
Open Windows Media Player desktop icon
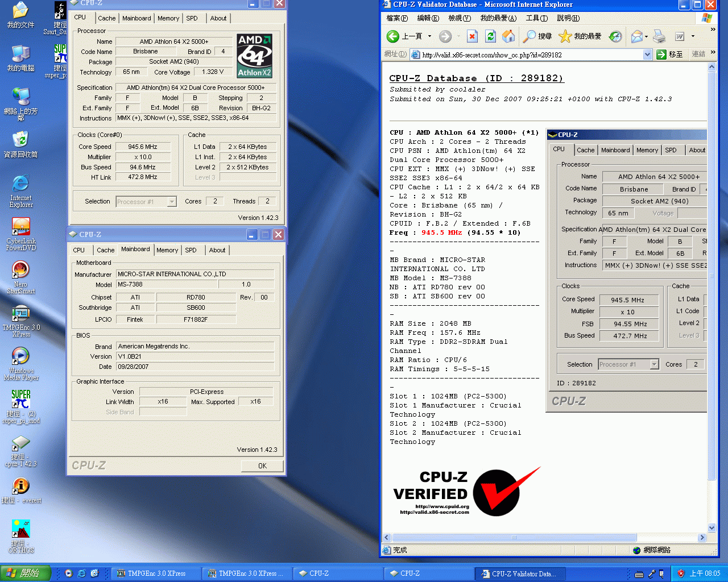[21, 364]
